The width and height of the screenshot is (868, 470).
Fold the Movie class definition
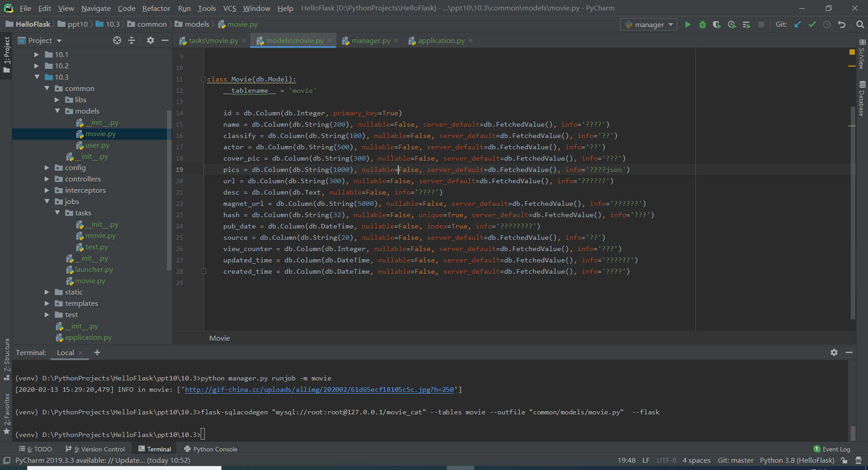click(x=203, y=80)
